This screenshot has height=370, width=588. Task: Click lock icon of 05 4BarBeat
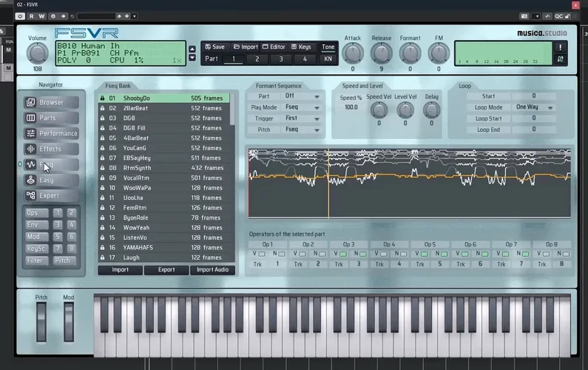coord(102,138)
